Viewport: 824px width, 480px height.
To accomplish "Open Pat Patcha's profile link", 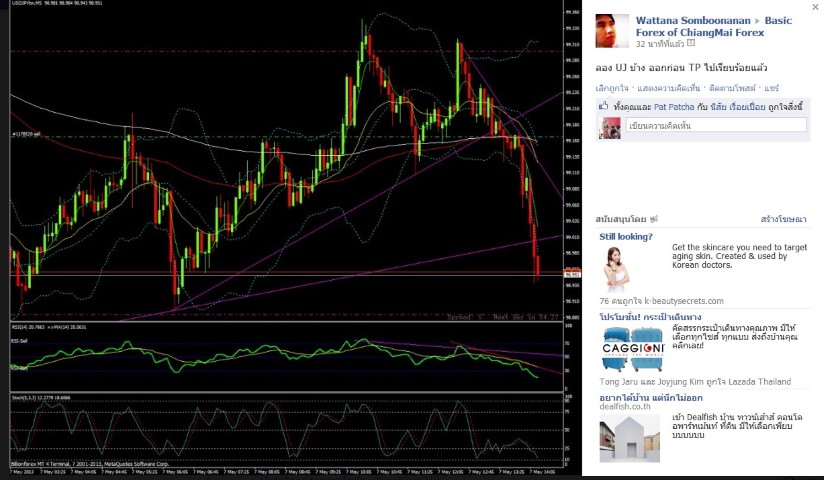I will click(x=674, y=107).
